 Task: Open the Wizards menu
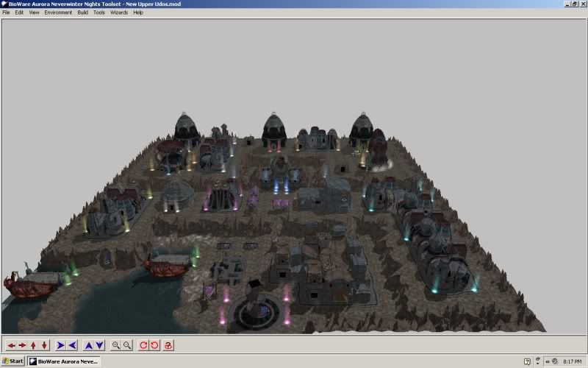(119, 13)
